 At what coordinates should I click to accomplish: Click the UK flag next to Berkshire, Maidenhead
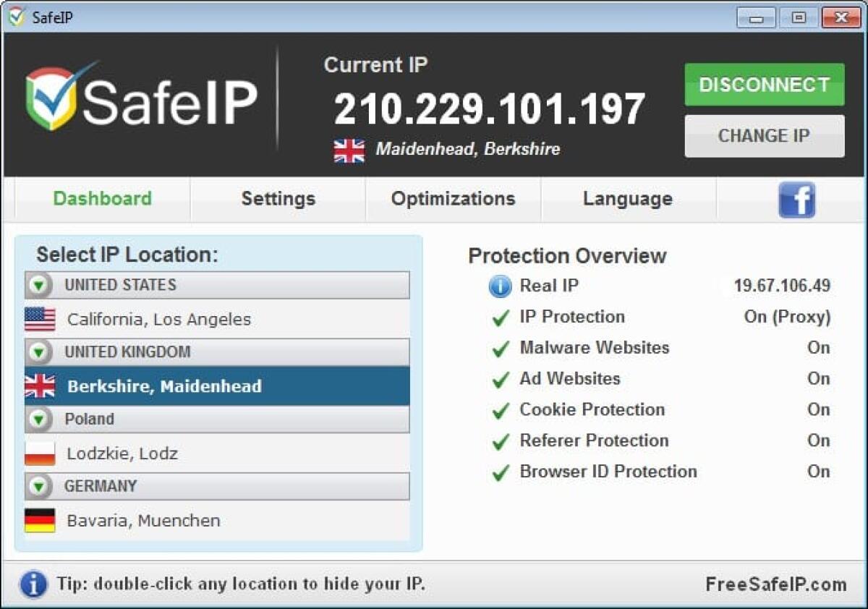point(40,386)
